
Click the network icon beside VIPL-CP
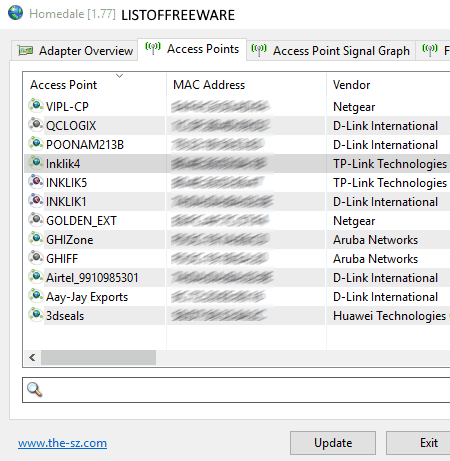click(x=36, y=106)
